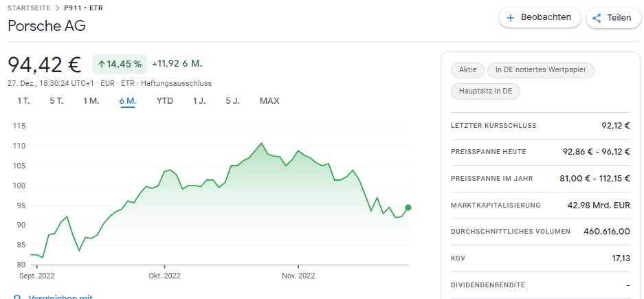Click the share icon in Teilen
Image resolution: width=644 pixels, height=299 pixels.
coord(597,18)
